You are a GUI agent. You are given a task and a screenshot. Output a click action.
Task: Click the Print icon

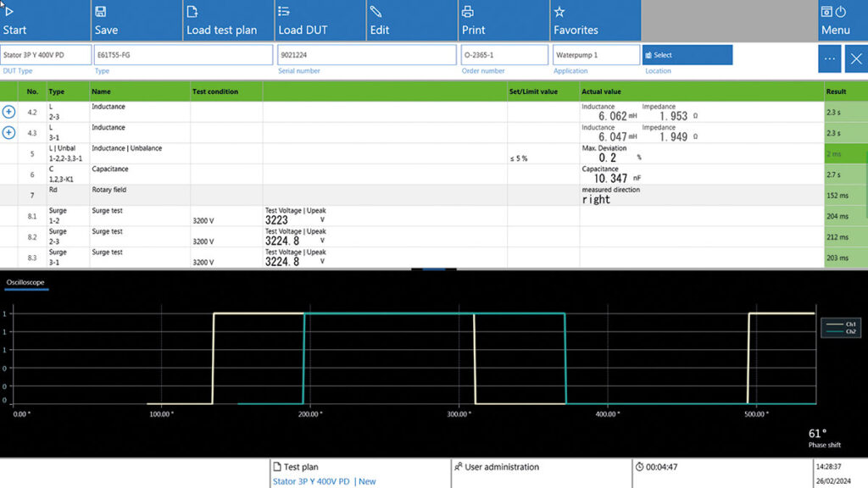pyautogui.click(x=468, y=12)
